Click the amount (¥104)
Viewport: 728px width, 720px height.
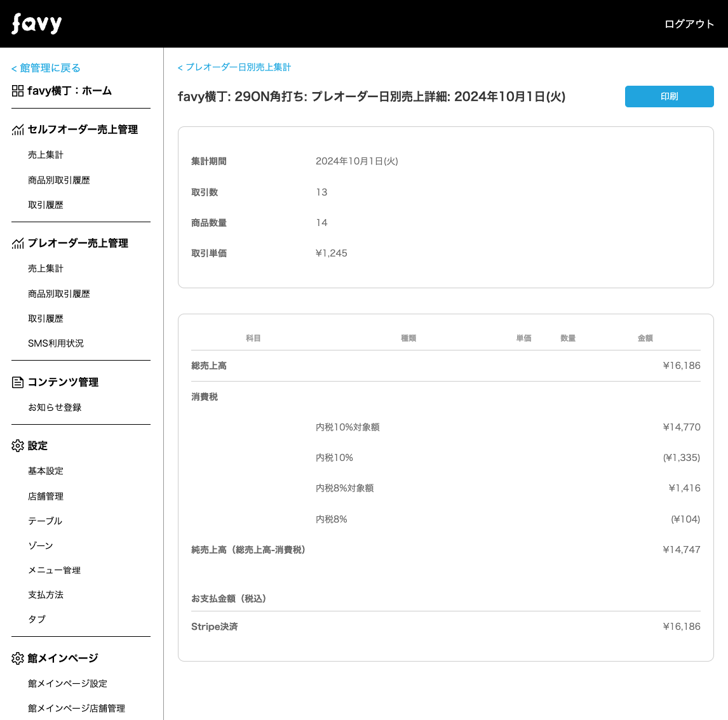[685, 519]
